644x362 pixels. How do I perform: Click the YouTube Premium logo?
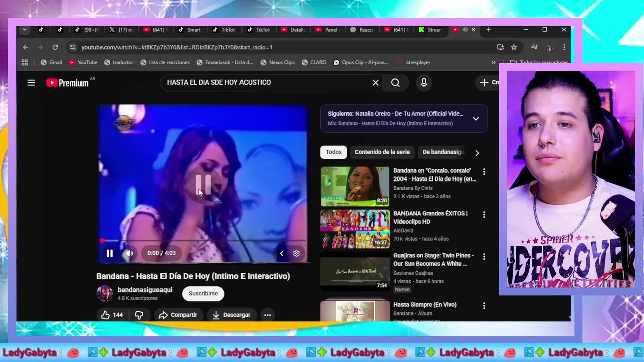point(67,83)
